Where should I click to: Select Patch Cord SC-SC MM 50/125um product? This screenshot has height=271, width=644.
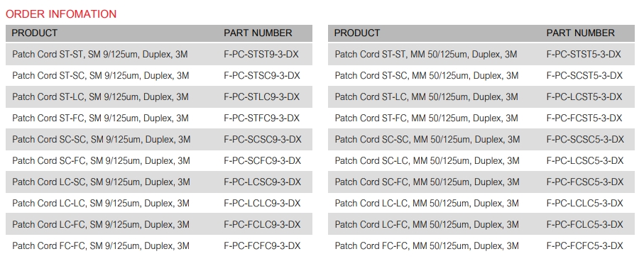(x=427, y=140)
